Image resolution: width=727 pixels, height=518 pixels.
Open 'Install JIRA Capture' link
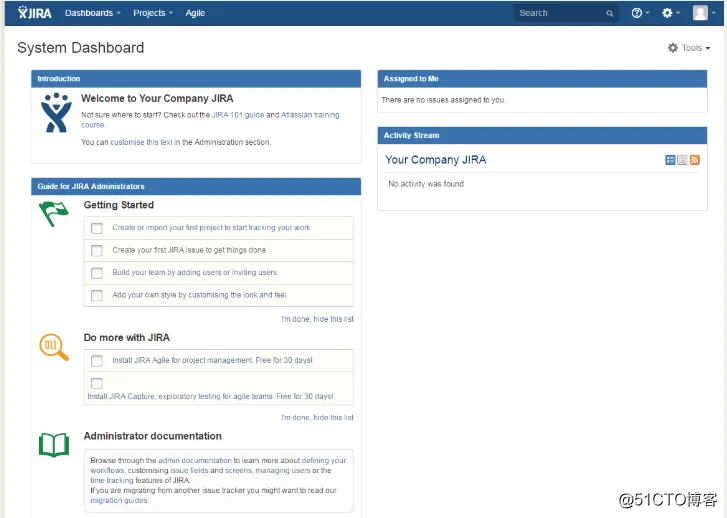tap(210, 396)
